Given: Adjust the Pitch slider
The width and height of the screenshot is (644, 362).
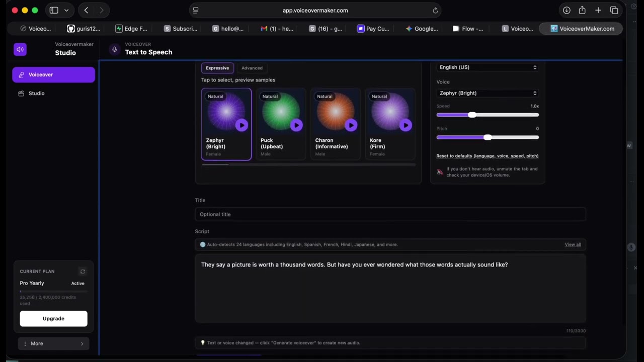Looking at the screenshot, I should [x=488, y=137].
